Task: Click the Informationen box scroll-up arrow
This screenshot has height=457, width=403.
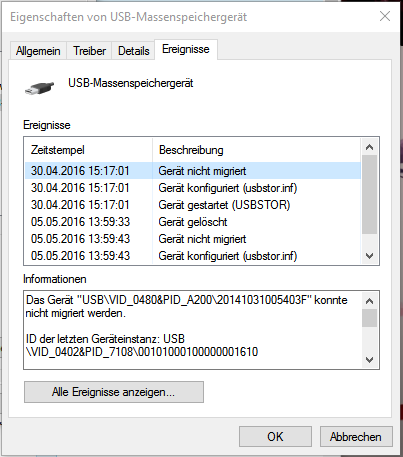Action: [369, 301]
